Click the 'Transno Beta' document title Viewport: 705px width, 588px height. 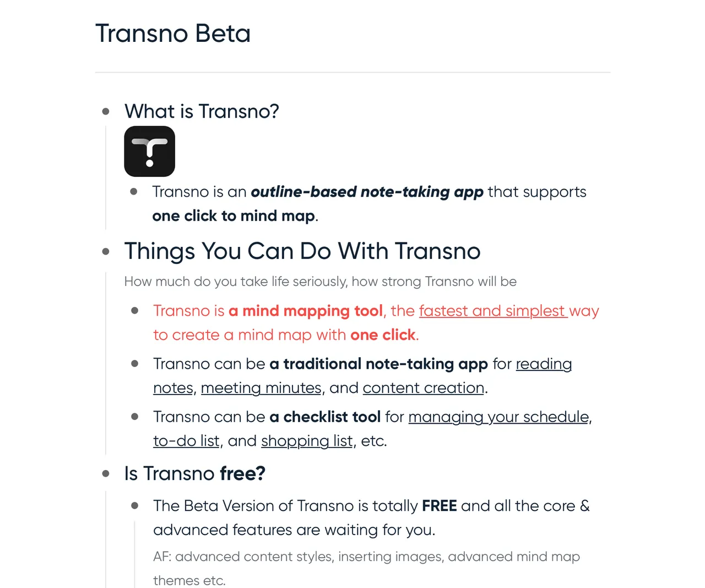[x=173, y=34]
